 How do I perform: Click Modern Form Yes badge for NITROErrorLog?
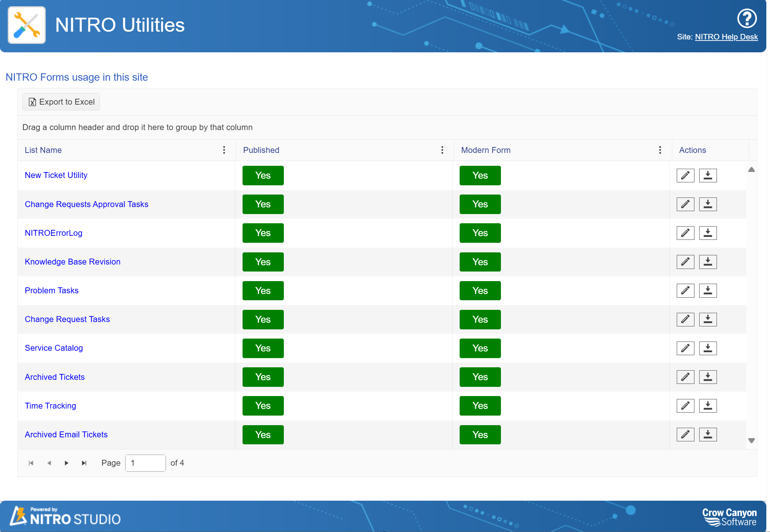(480, 233)
